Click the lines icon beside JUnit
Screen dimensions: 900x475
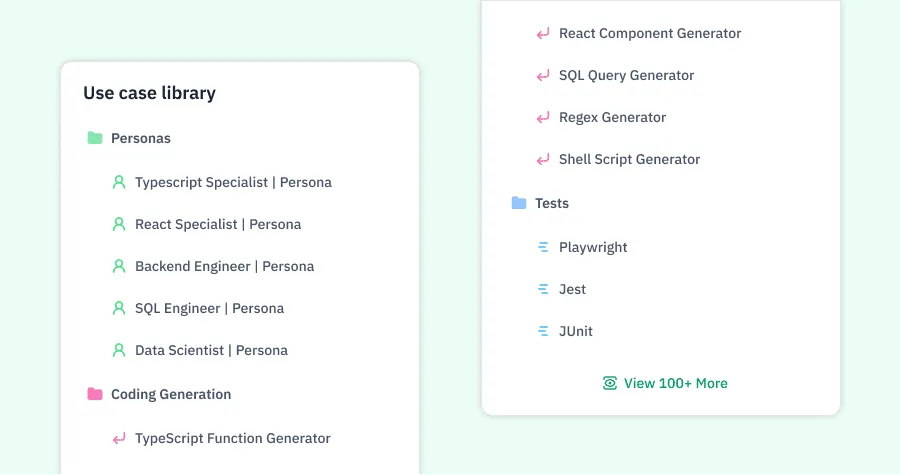543,331
